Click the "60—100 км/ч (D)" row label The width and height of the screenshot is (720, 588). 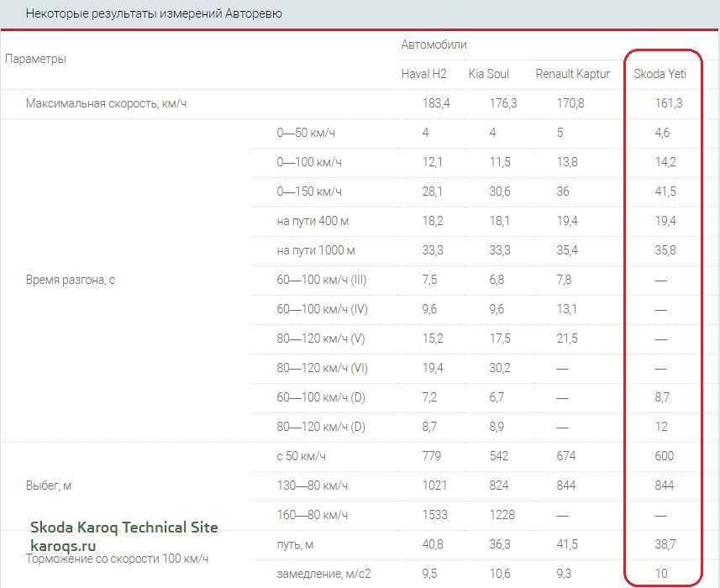coord(321,397)
